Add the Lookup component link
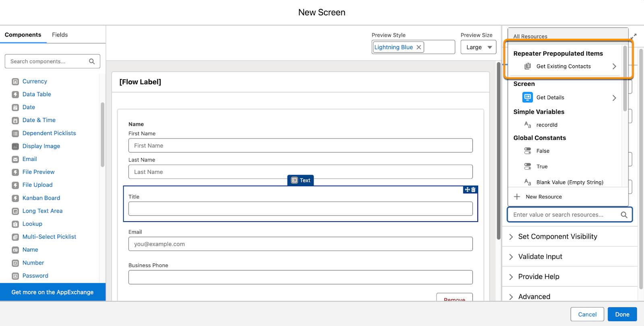The image size is (644, 326). pyautogui.click(x=32, y=224)
